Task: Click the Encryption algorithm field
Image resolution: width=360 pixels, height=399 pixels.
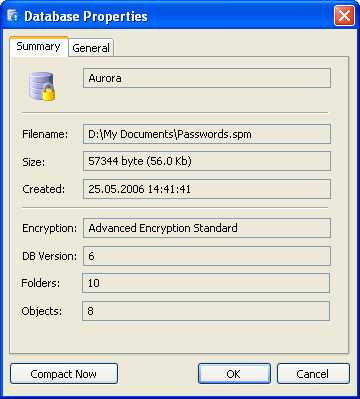Action: (207, 228)
